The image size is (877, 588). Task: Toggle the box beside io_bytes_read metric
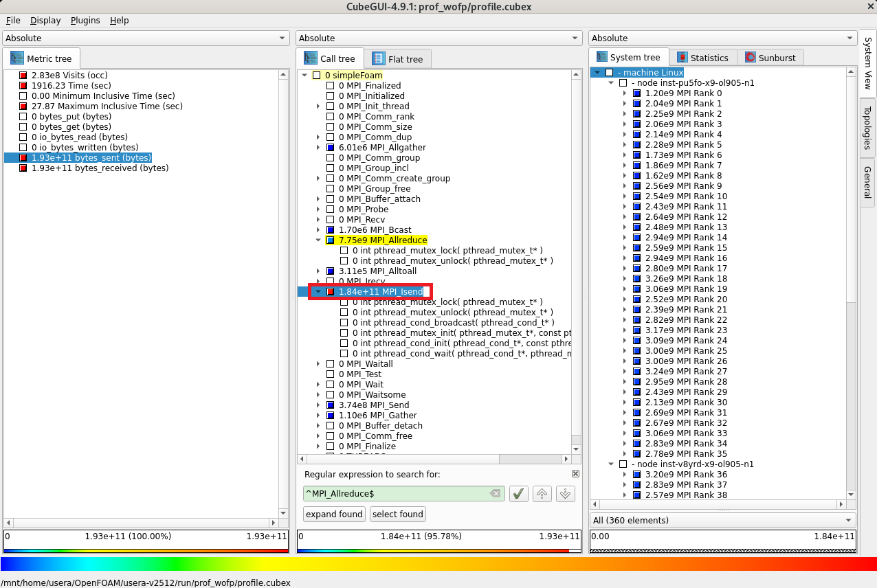tap(23, 137)
